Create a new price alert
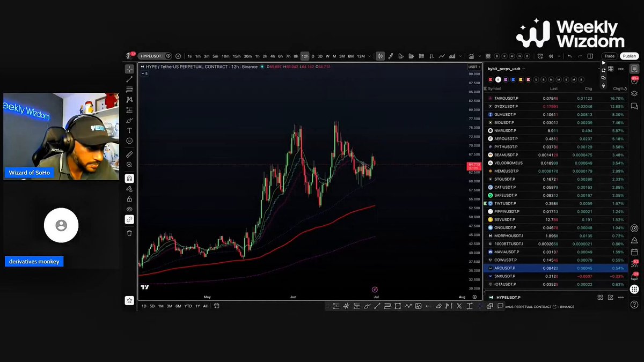Viewport: 644px width, 362px height. (x=539, y=56)
